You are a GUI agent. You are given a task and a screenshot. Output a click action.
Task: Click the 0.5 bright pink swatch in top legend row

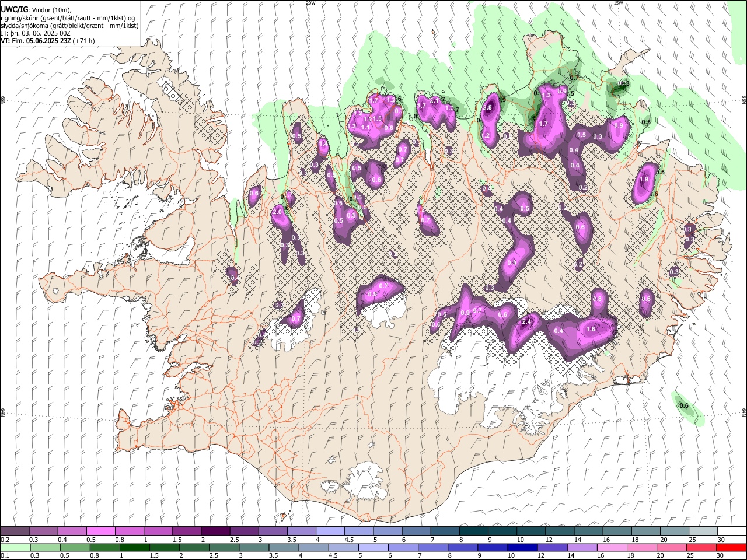click(x=101, y=531)
